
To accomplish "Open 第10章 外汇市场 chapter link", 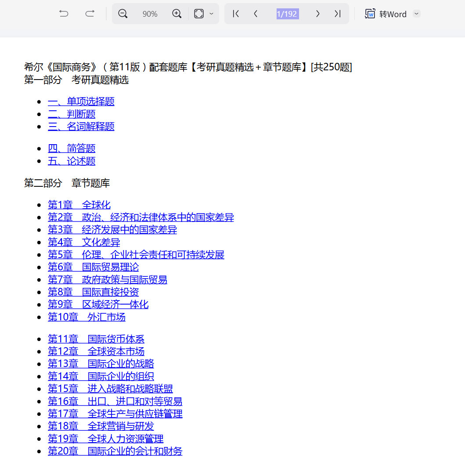I will click(87, 317).
